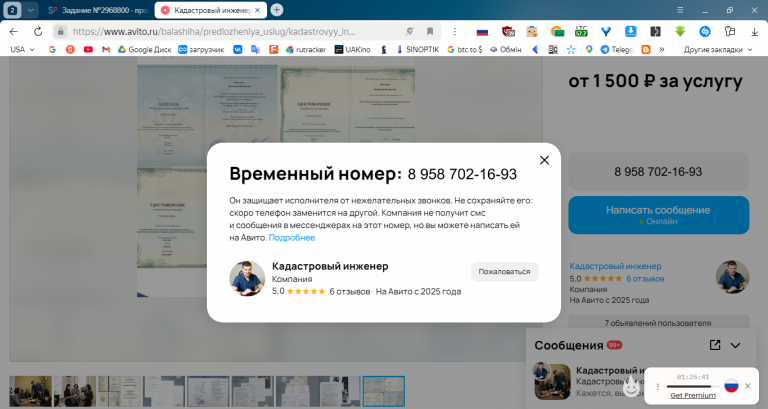Click seller avatar in popup
This screenshot has width=768, height=409.
247,278
